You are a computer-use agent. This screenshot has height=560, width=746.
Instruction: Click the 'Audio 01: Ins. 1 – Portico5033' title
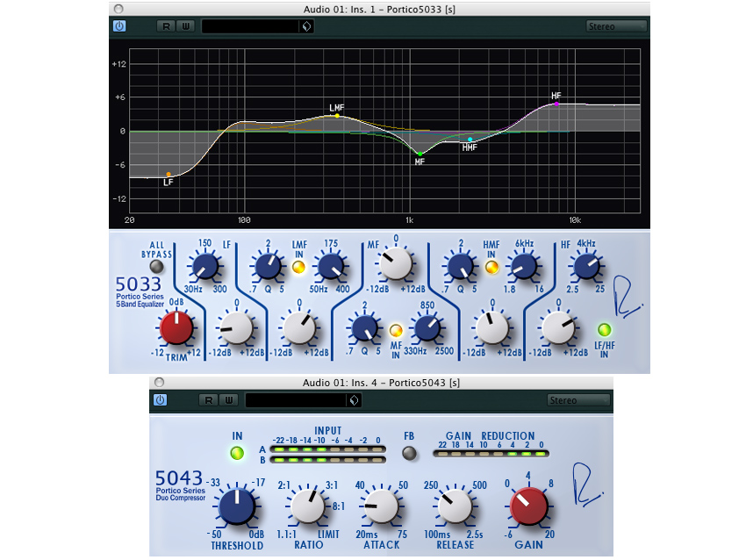coord(379,9)
